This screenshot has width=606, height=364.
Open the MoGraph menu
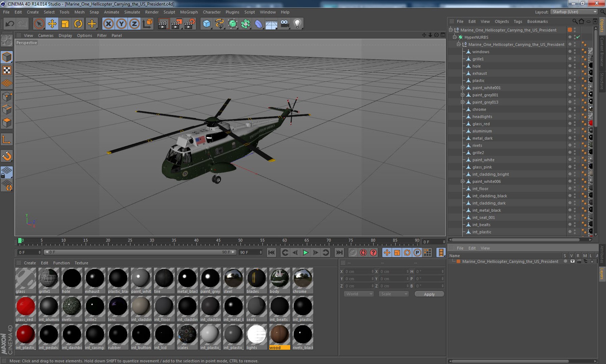pos(189,12)
